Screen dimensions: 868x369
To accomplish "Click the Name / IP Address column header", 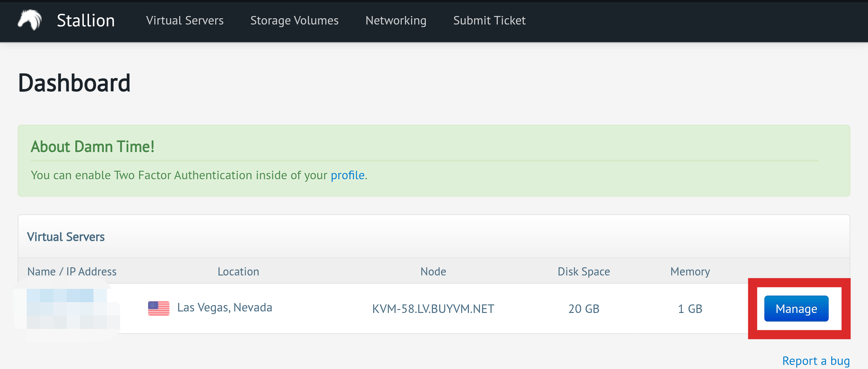I will (x=72, y=271).
